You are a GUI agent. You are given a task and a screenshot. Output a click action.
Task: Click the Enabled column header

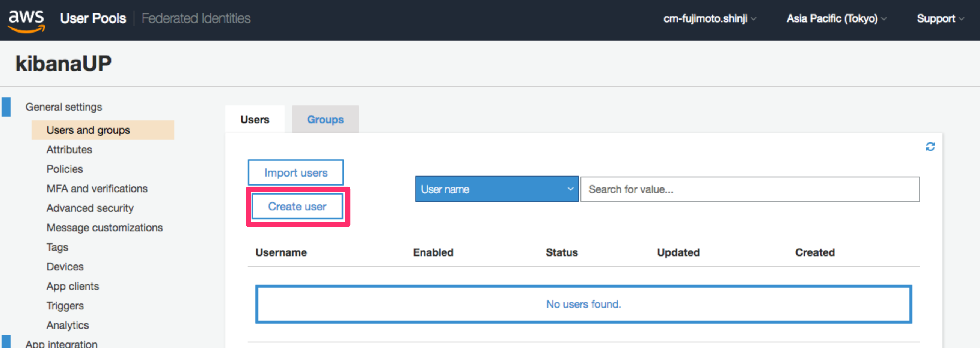coord(433,252)
